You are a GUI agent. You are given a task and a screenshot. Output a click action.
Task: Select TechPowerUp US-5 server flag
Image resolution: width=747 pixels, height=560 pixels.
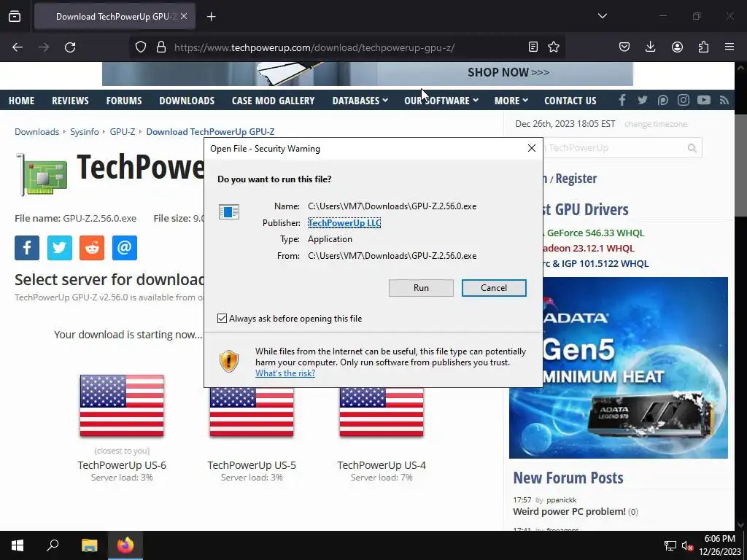252,412
